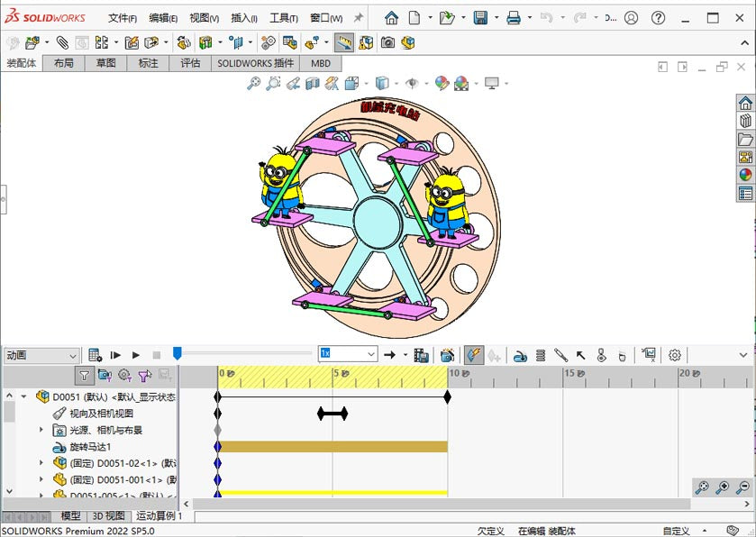
Task: Open the playback speed 1x combo box
Action: point(348,353)
